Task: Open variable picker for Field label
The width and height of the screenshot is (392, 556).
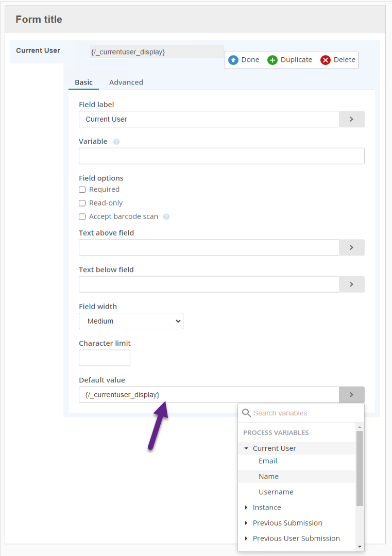Action: (x=352, y=119)
